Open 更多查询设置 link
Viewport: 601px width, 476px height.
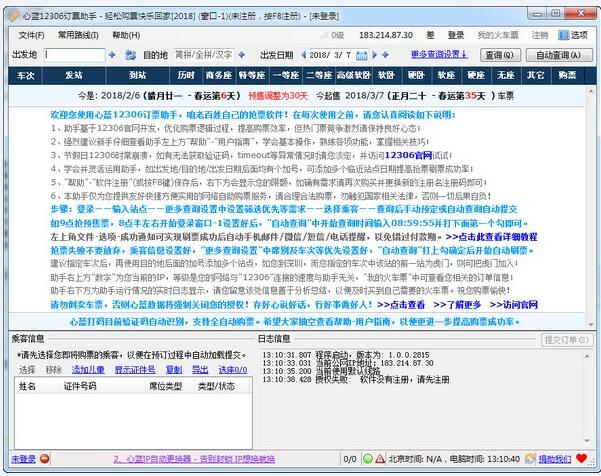coord(439,54)
